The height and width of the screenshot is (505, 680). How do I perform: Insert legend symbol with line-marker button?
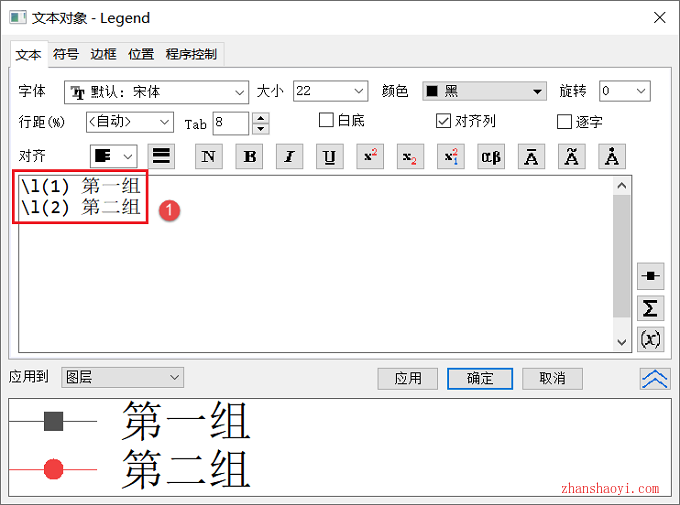pyautogui.click(x=651, y=276)
